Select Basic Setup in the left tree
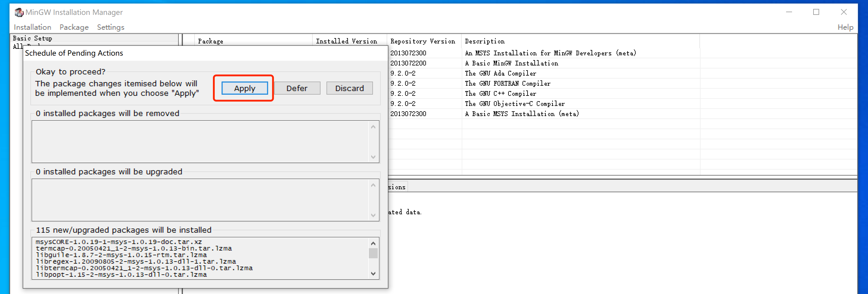The height and width of the screenshot is (294, 868). (x=32, y=38)
